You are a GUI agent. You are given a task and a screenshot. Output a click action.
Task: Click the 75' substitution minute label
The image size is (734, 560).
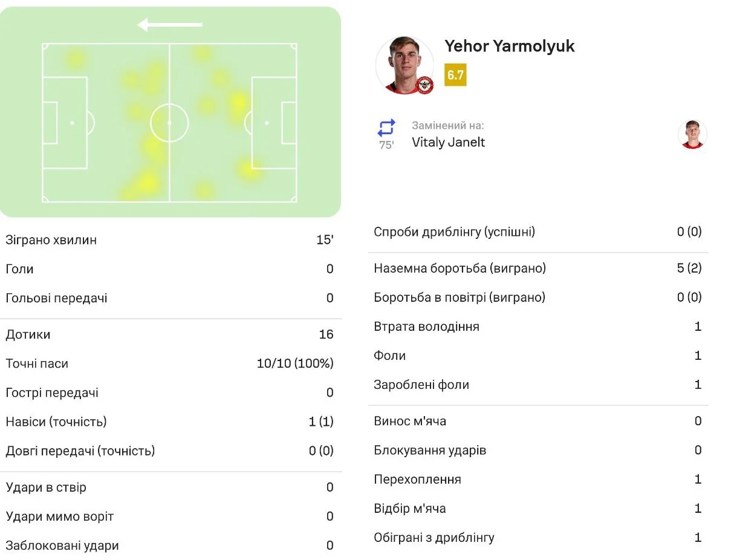coord(386,145)
